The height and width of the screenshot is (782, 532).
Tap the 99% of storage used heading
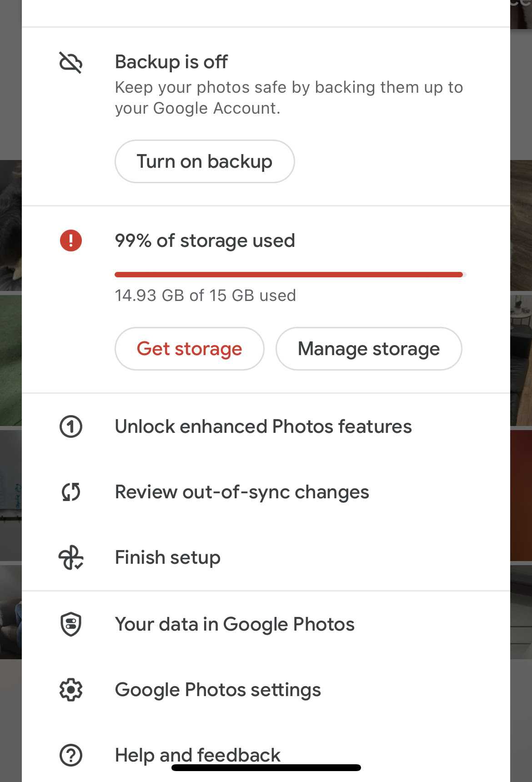point(205,241)
